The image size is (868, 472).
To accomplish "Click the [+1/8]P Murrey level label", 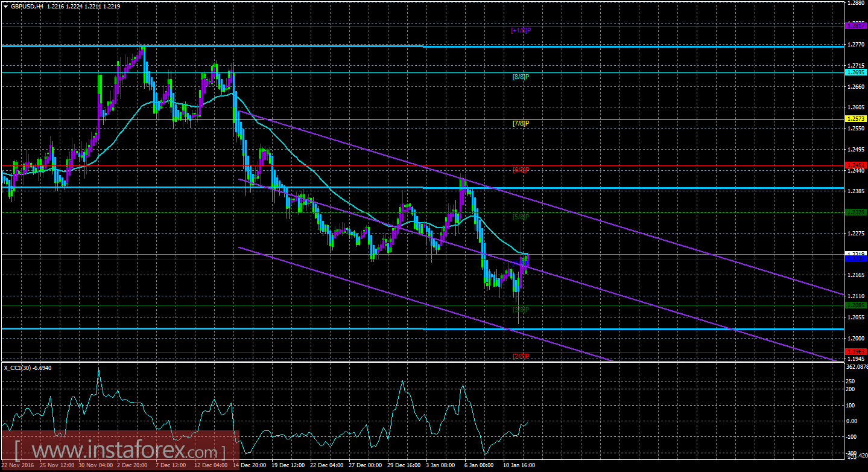I will [x=520, y=30].
